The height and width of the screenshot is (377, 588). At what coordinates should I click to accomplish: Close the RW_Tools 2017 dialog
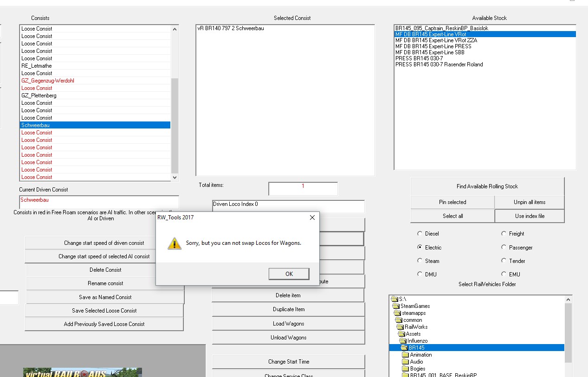tap(312, 217)
